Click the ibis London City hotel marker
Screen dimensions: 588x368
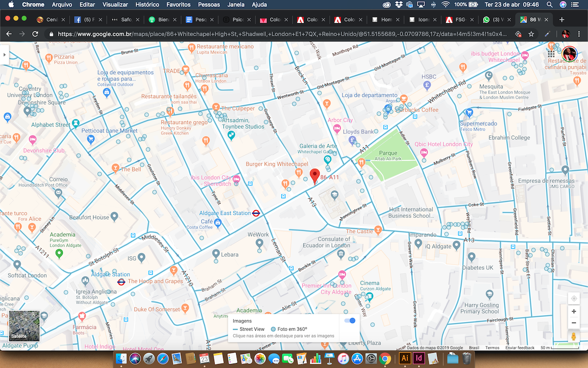(x=236, y=179)
